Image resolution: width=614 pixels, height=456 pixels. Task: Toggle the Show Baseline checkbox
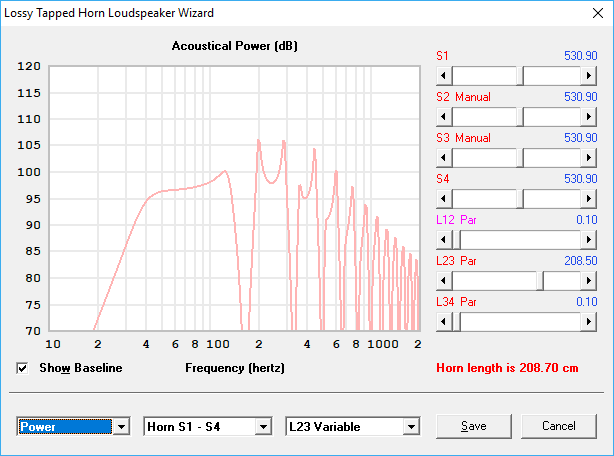(x=23, y=368)
